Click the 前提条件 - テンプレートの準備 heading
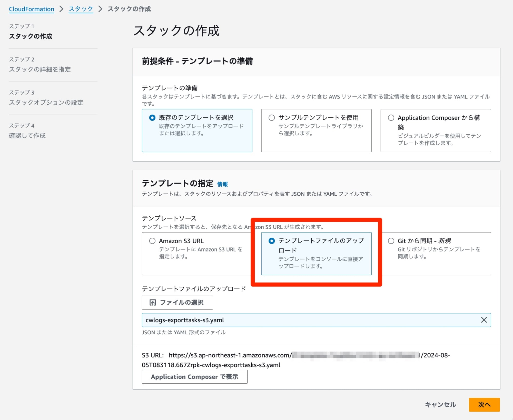 coord(197,61)
